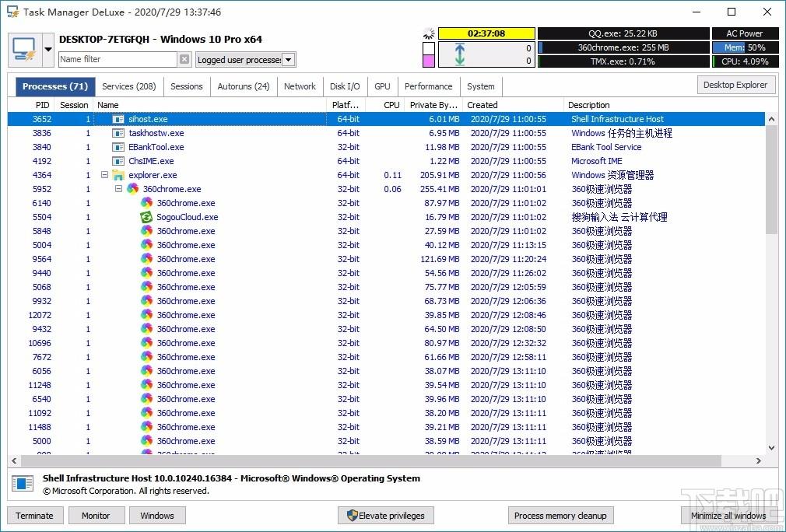Open the System tab

tap(481, 86)
